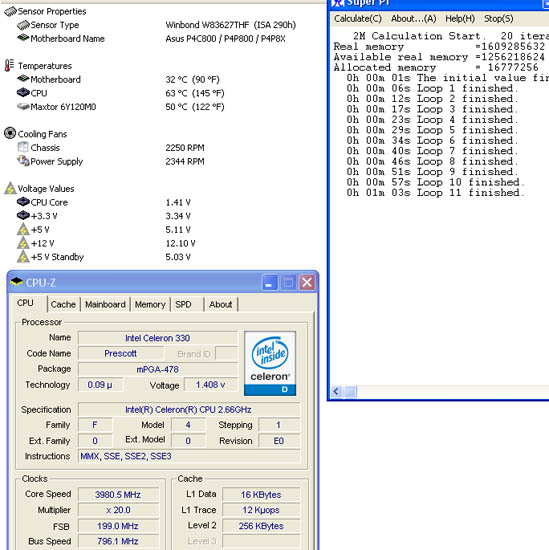Click the Voltage Values warning icon
This screenshot has height=550, width=549.
[10, 188]
